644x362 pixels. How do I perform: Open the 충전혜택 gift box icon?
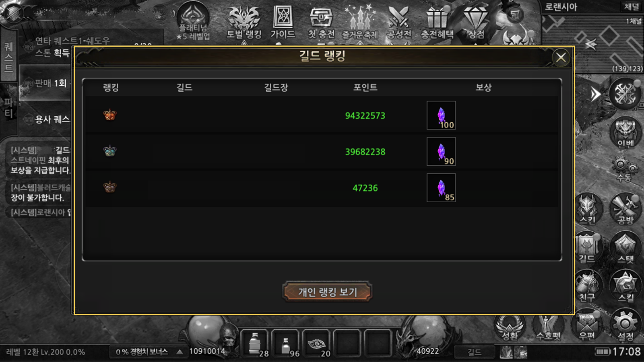[437, 22]
